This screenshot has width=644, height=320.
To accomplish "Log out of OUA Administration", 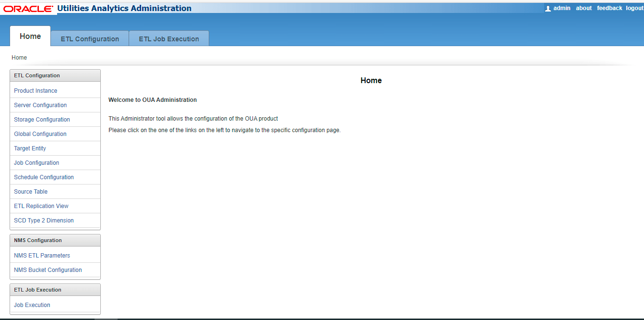I will click(x=634, y=8).
